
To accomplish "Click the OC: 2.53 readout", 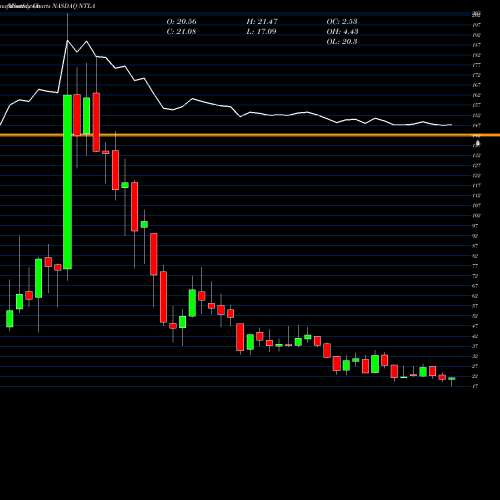I will [342, 21].
